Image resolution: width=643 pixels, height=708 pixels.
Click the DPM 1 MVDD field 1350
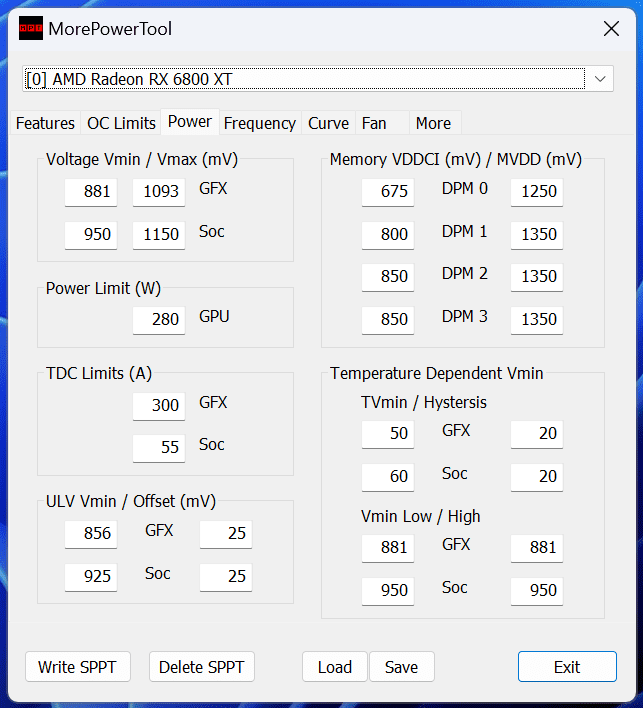[537, 235]
